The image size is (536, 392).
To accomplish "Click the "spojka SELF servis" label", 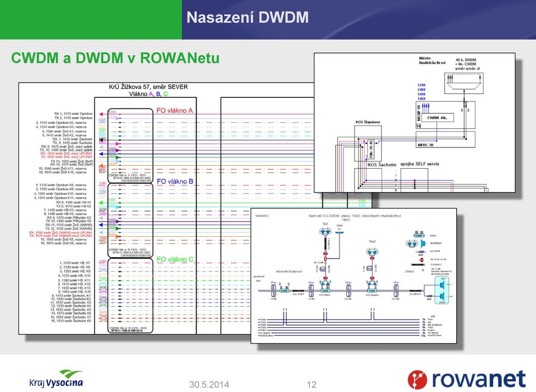I will (419, 164).
